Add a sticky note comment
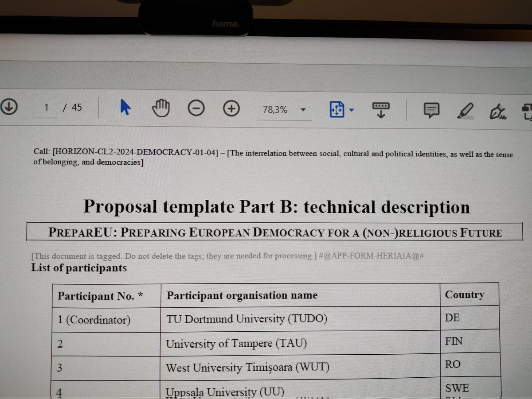The image size is (532, 399). tap(430, 109)
